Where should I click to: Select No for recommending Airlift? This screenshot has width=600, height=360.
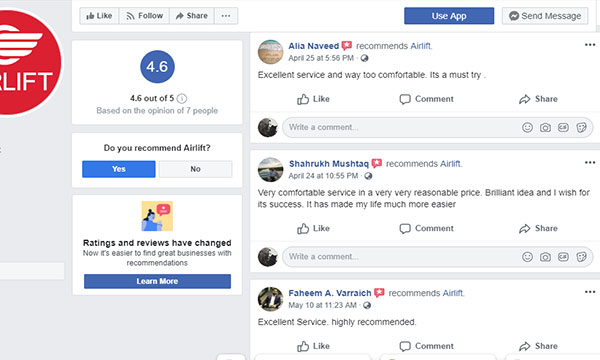tap(196, 169)
